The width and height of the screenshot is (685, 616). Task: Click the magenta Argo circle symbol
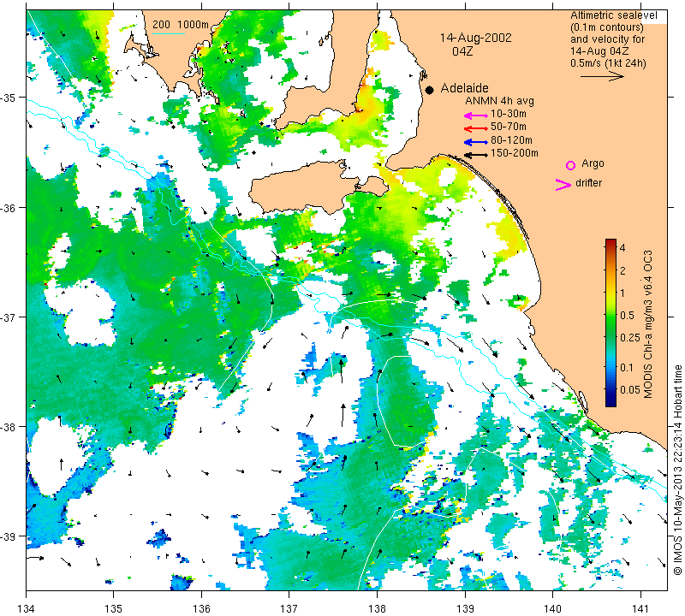[570, 165]
